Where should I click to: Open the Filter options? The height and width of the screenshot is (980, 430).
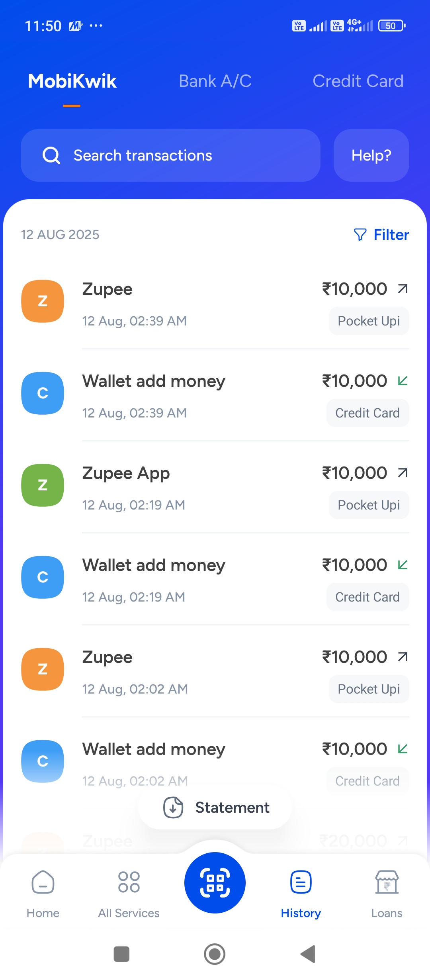tap(381, 235)
